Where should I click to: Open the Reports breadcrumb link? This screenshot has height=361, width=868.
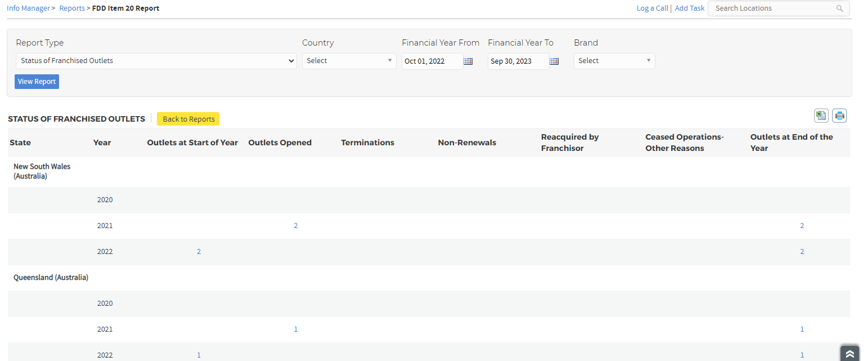coord(72,8)
